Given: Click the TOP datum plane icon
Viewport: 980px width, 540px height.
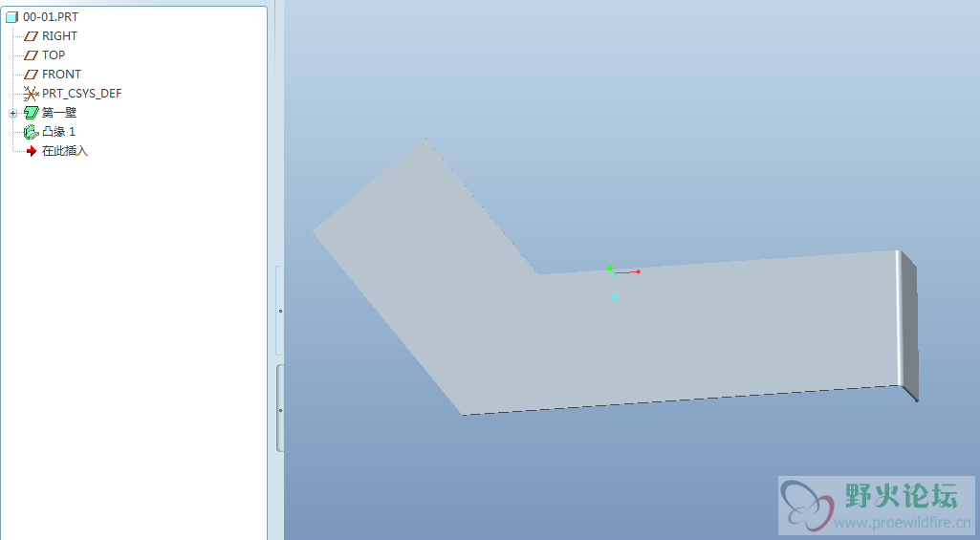Looking at the screenshot, I should pos(31,55).
